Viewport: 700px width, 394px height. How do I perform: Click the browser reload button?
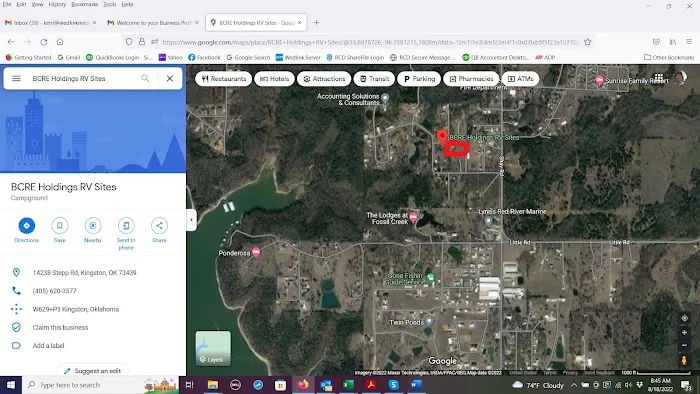click(43, 42)
